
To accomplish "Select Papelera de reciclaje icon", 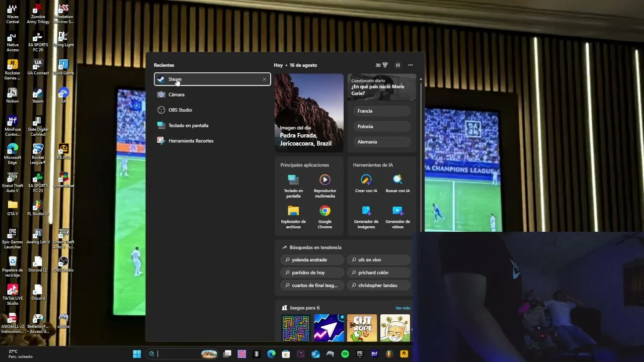I will coord(13,267).
